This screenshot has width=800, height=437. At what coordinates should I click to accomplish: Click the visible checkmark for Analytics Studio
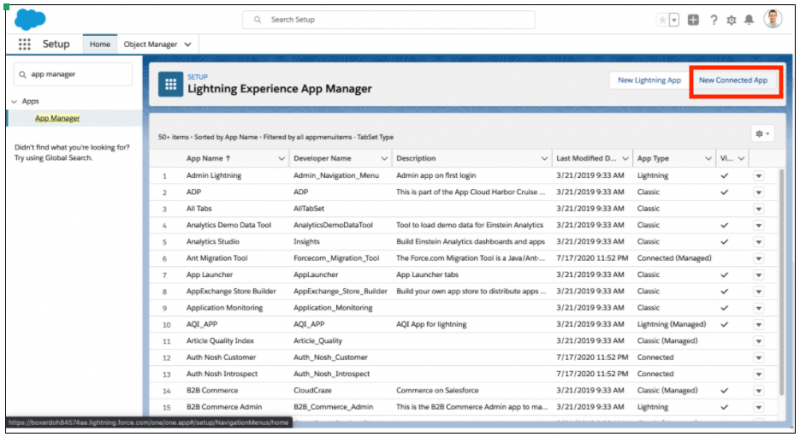724,242
